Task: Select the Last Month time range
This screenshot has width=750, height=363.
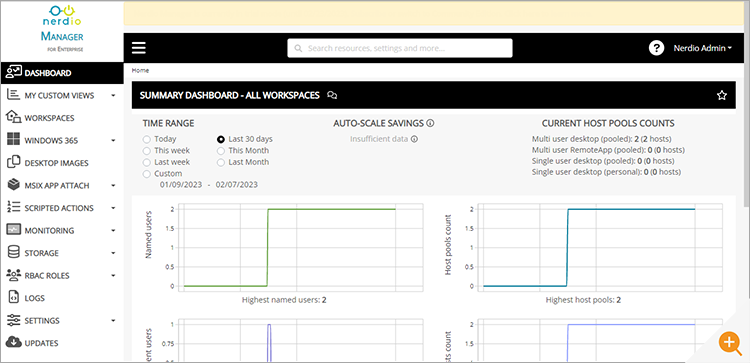Action: [221, 162]
